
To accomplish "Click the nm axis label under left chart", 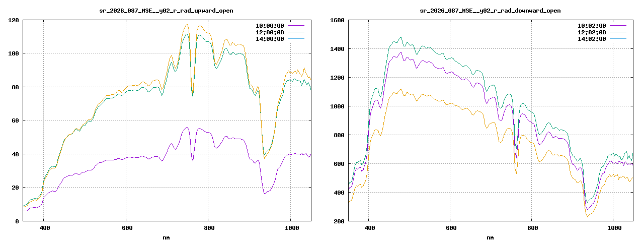I will click(166, 237).
